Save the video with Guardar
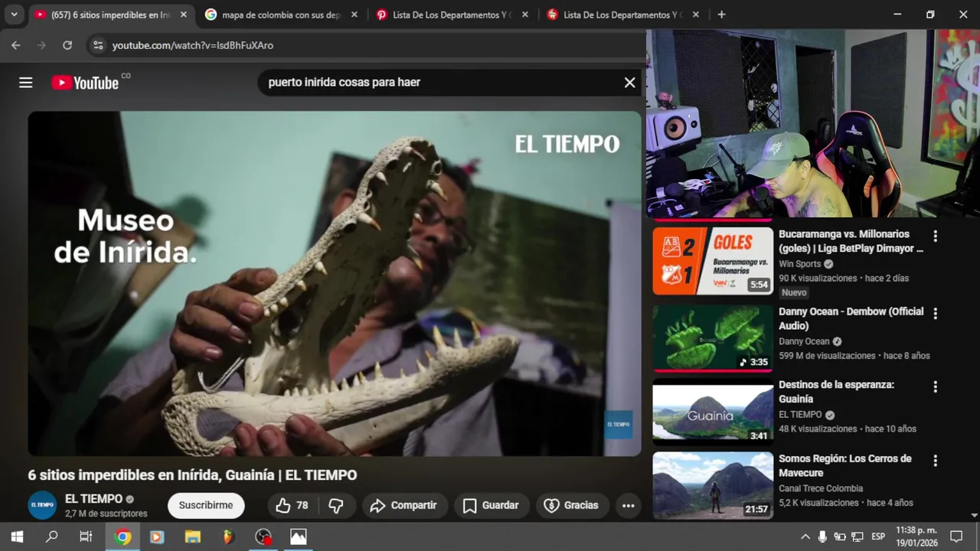This screenshot has height=551, width=980. 491,505
